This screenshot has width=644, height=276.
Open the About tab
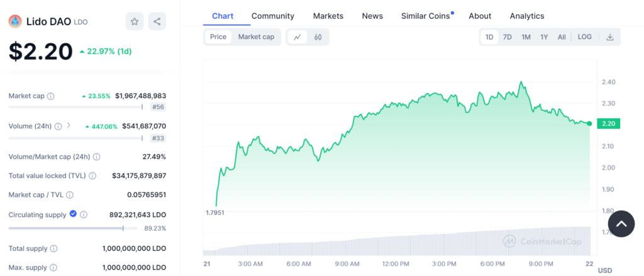point(480,16)
